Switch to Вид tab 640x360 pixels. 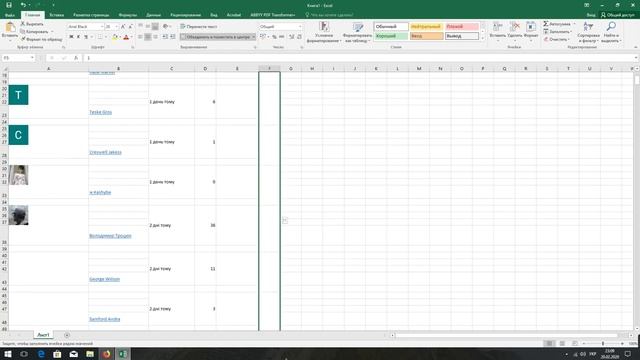[214, 15]
